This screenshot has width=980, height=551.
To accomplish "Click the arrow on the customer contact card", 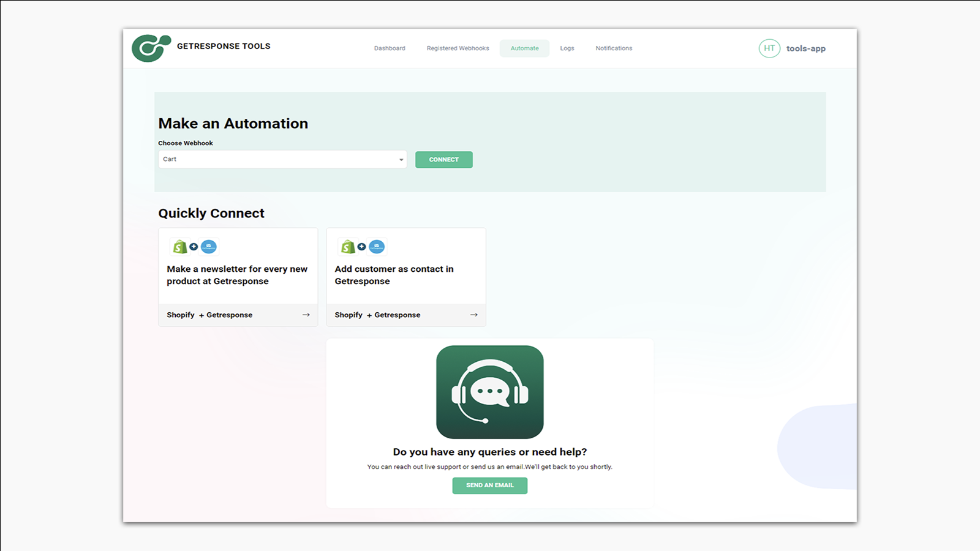I will [x=473, y=315].
